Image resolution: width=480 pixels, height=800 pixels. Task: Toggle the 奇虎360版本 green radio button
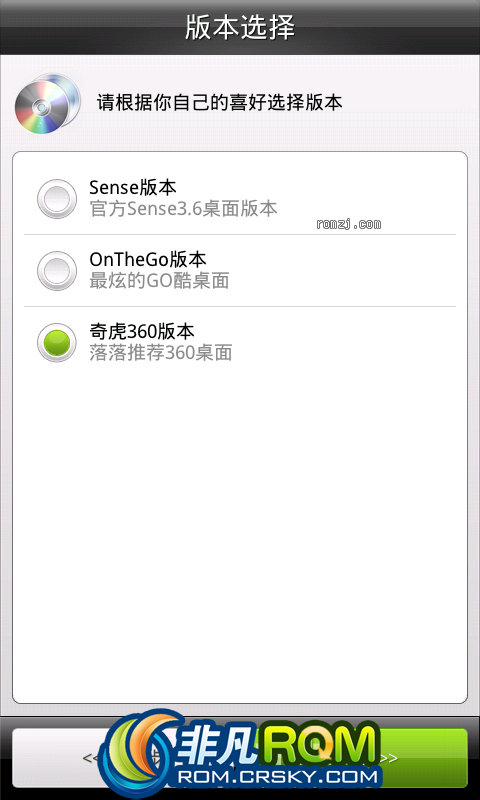pyautogui.click(x=57, y=342)
